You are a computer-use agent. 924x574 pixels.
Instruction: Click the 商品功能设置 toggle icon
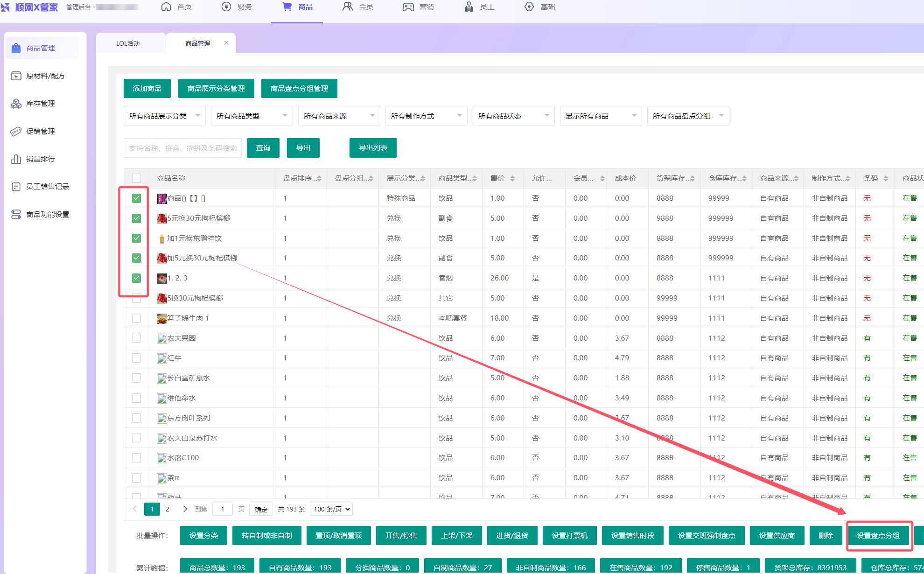(16, 214)
